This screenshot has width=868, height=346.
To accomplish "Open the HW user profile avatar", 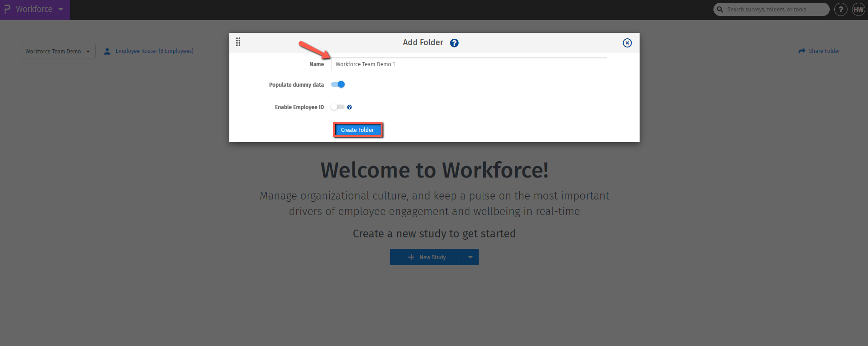I will (858, 10).
